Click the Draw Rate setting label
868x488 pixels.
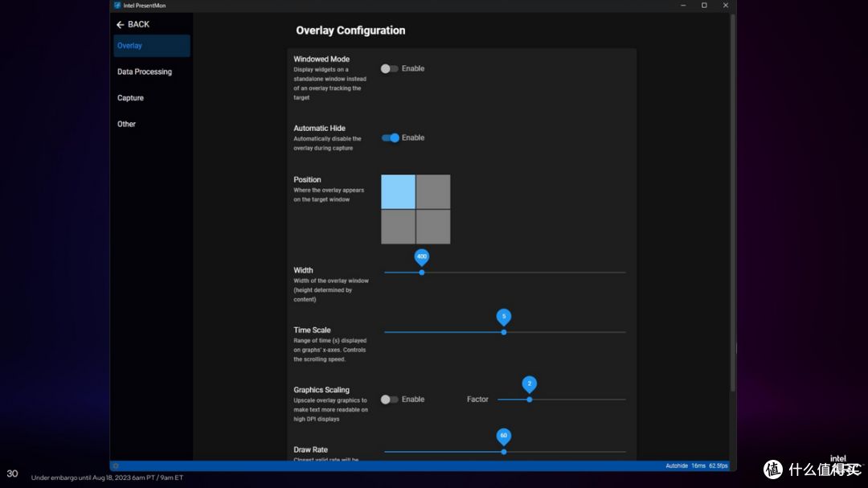[x=310, y=449]
